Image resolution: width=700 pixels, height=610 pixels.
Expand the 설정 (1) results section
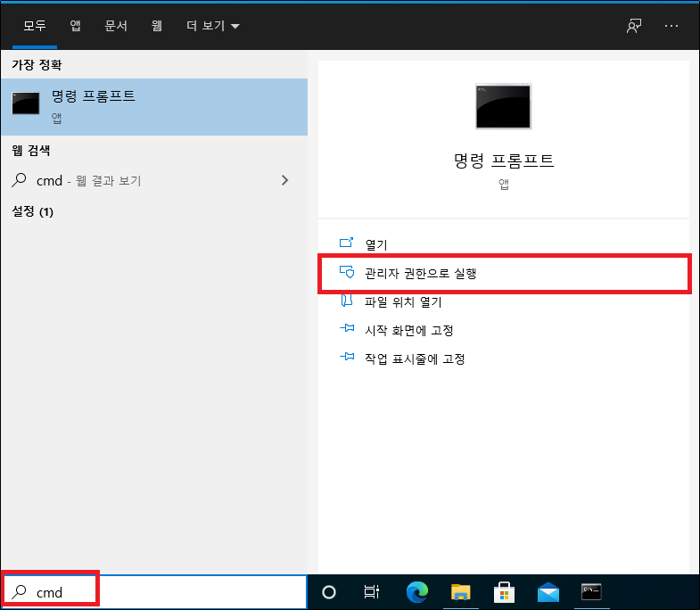(x=33, y=211)
